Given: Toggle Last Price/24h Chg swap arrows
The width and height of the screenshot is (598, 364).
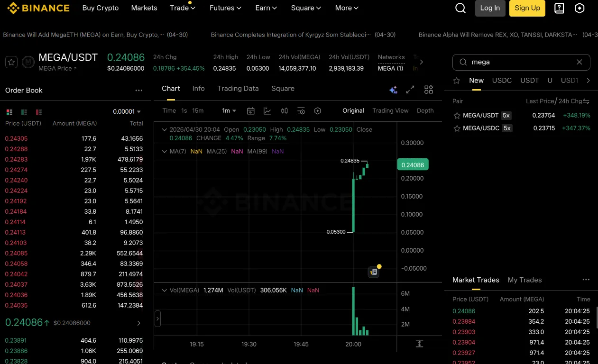Looking at the screenshot, I should click(586, 101).
